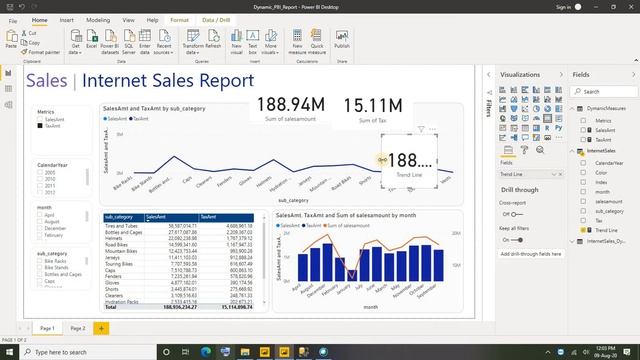Open the Fields well tab in Visualizations

click(x=508, y=150)
